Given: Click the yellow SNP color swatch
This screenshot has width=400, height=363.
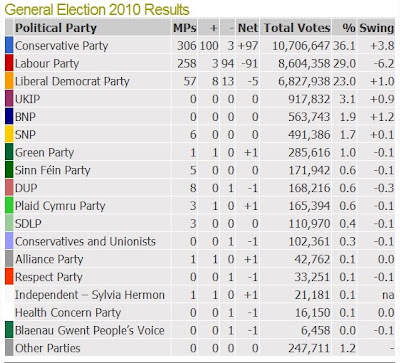Looking at the screenshot, I should pos(9,134).
